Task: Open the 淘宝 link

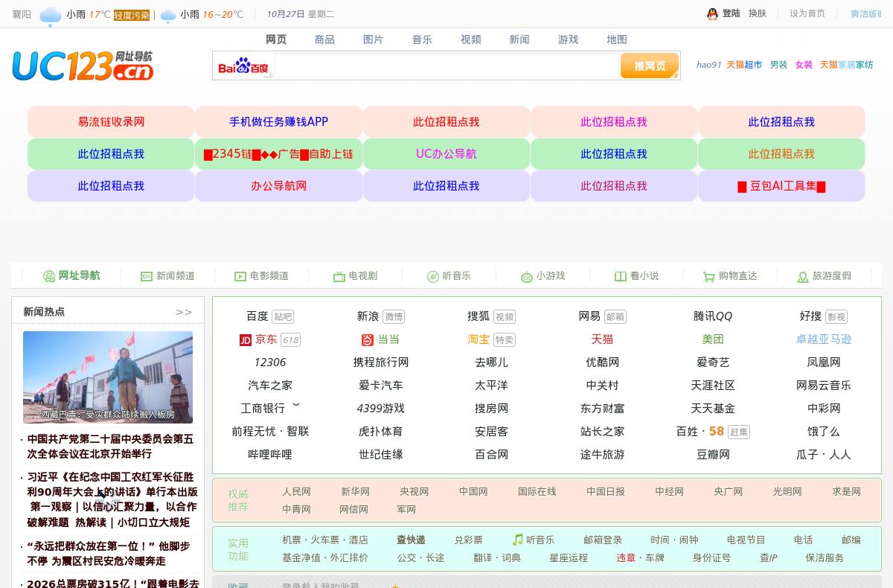Action: (478, 339)
